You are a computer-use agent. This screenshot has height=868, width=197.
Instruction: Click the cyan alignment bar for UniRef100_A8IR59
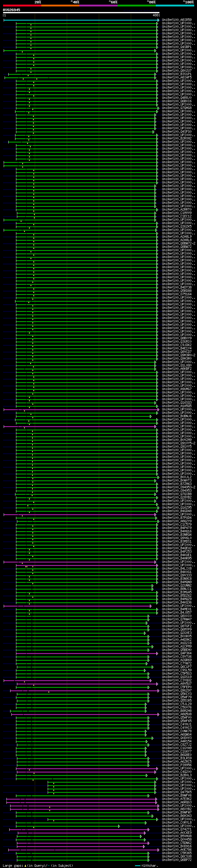(x=81, y=20)
